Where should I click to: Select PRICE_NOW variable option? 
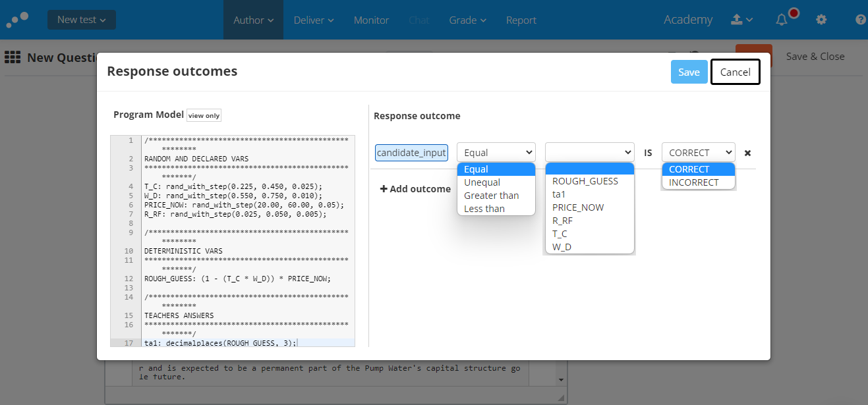coord(590,207)
